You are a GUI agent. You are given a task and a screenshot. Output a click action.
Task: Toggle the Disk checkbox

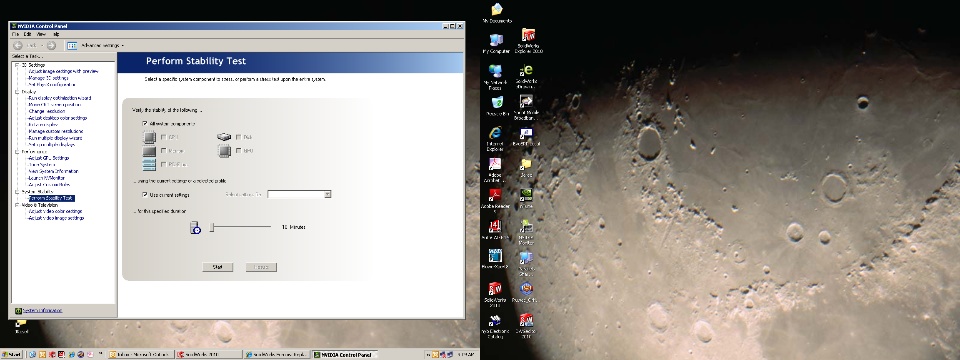click(x=238, y=137)
